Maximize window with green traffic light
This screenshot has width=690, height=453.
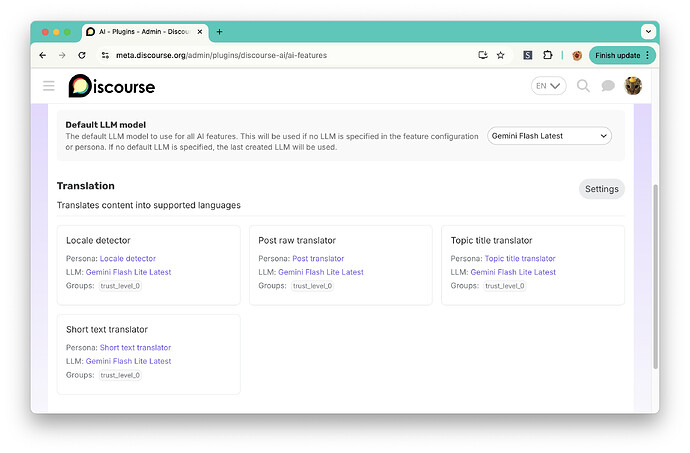pos(67,32)
